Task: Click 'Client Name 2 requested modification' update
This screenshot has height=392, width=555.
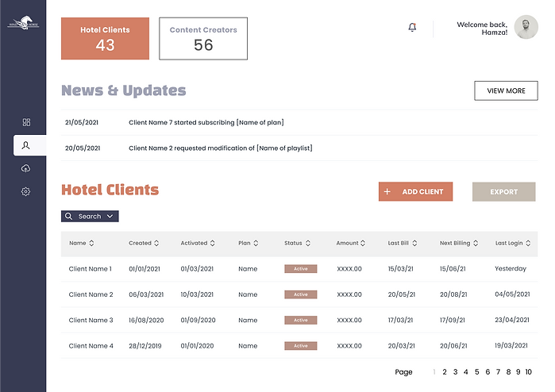Action: (x=221, y=148)
